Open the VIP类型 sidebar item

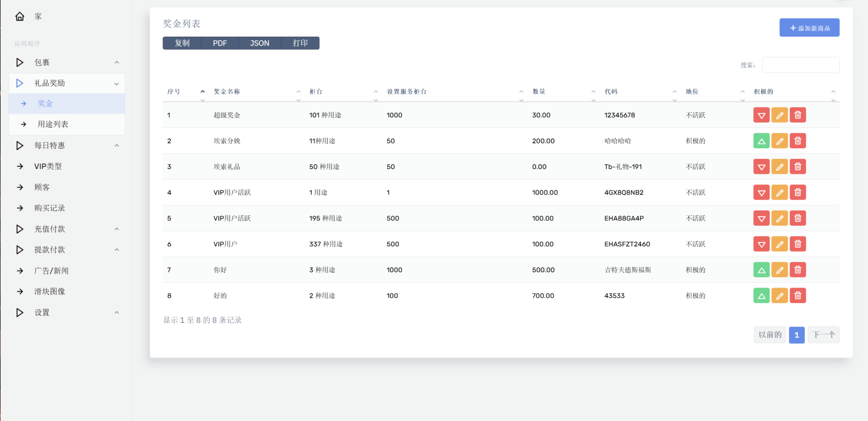48,166
